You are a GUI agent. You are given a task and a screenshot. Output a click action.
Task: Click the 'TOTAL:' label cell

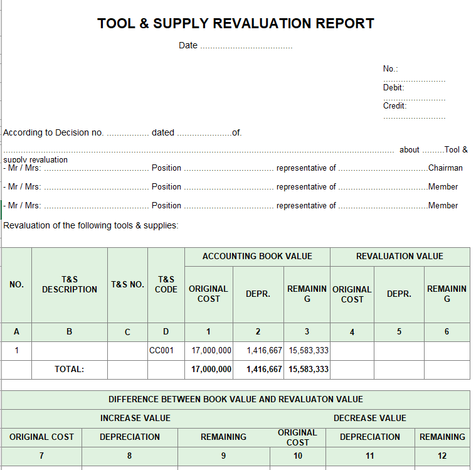coord(70,370)
